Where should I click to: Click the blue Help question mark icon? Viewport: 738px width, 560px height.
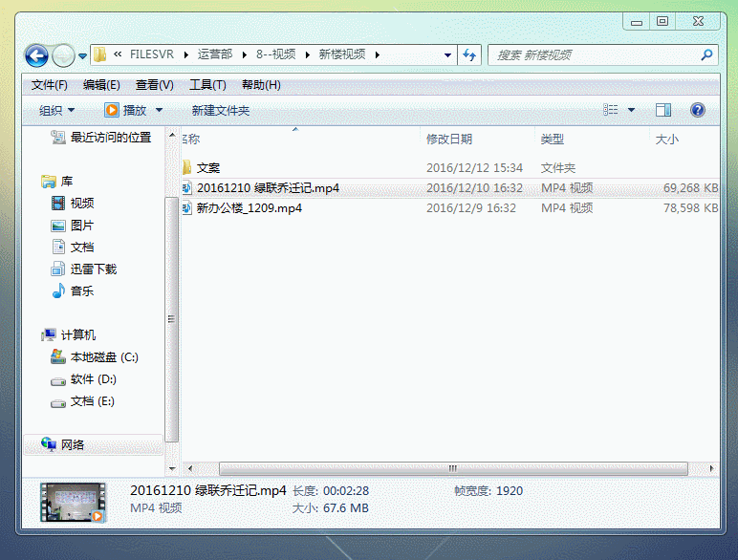click(x=698, y=110)
